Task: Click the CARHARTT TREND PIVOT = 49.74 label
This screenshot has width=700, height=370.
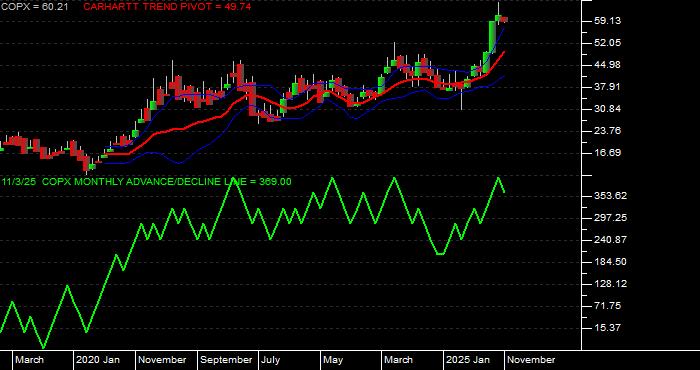Action: pyautogui.click(x=167, y=7)
